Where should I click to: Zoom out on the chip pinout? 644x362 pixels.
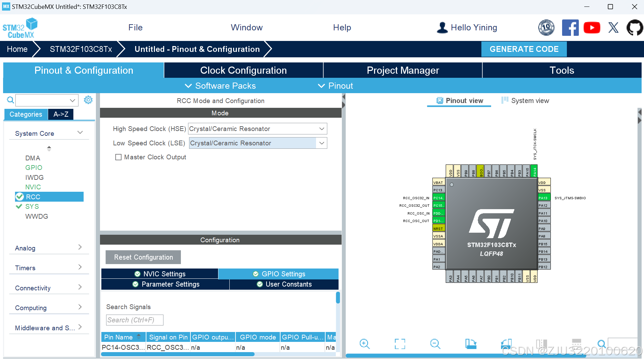435,344
